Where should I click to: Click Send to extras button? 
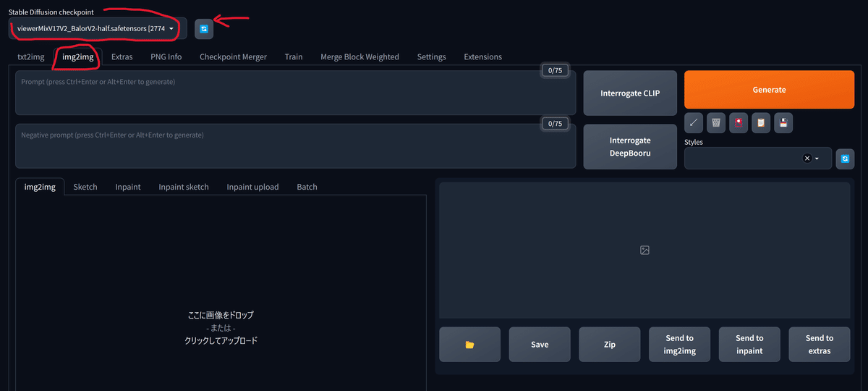[x=820, y=345]
